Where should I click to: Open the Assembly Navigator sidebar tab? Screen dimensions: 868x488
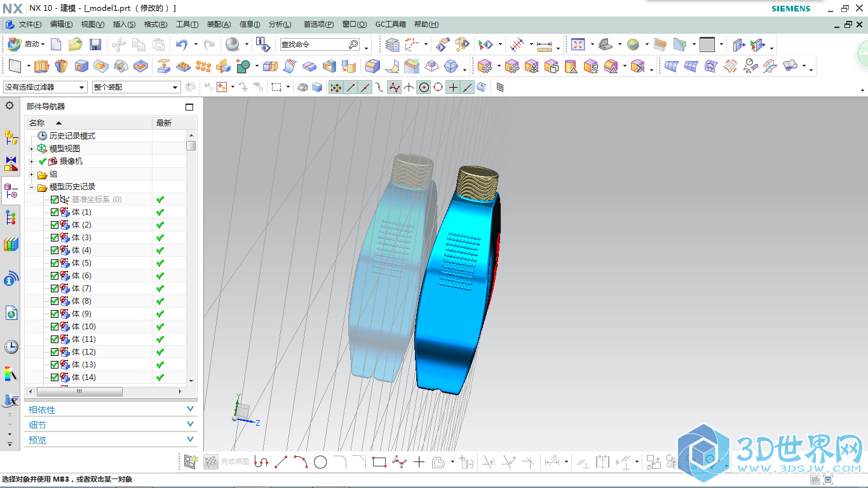11,137
